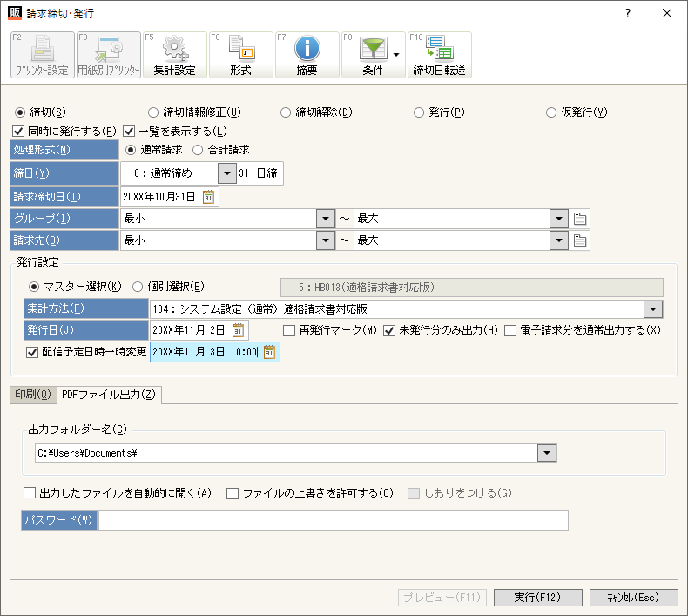Expand 集計方法 dropdown arrow

[x=653, y=309]
